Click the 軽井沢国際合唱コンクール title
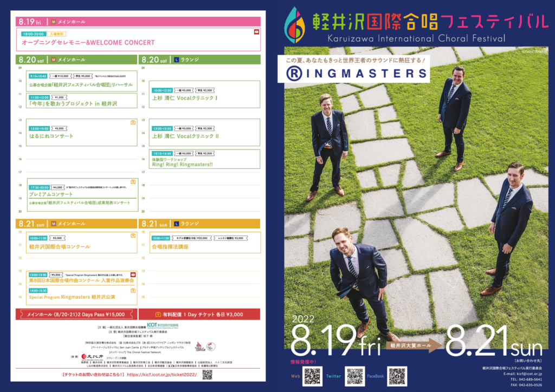 coord(60,247)
